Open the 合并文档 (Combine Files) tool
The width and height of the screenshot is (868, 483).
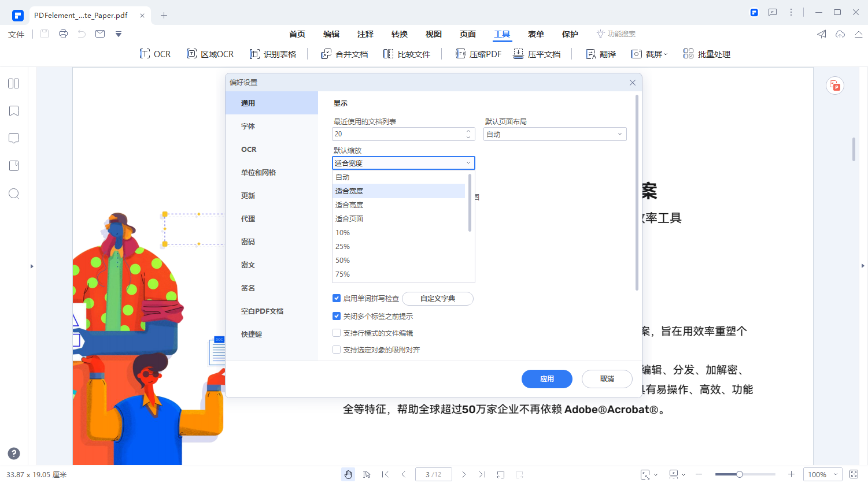344,53
